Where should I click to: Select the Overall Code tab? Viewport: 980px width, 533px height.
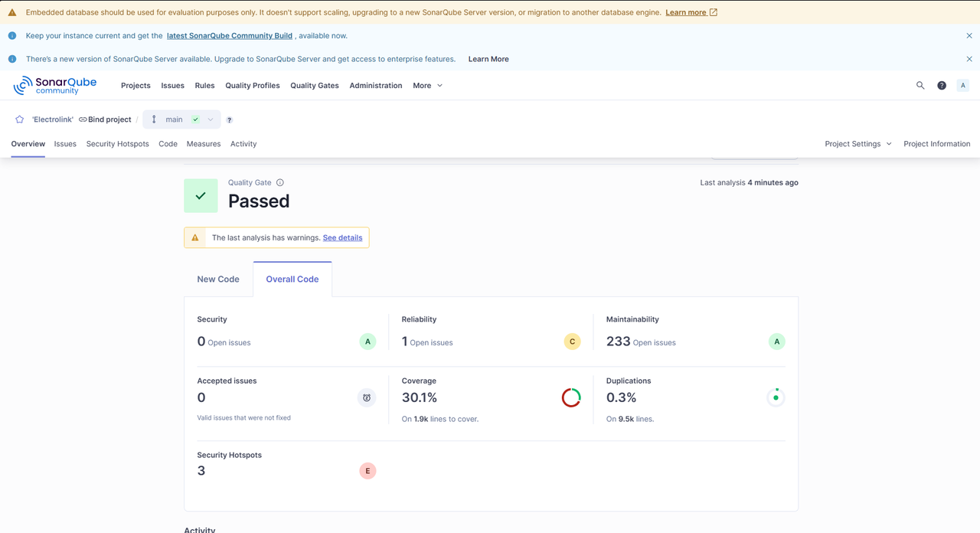coord(292,280)
